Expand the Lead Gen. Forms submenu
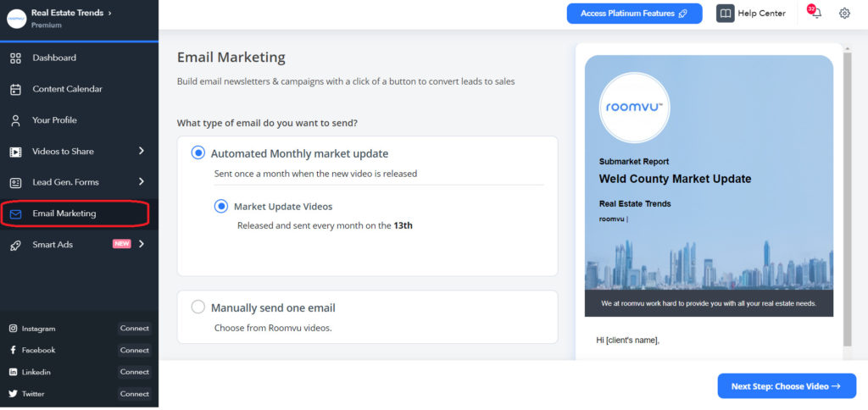Image resolution: width=868 pixels, height=410 pixels. point(141,181)
